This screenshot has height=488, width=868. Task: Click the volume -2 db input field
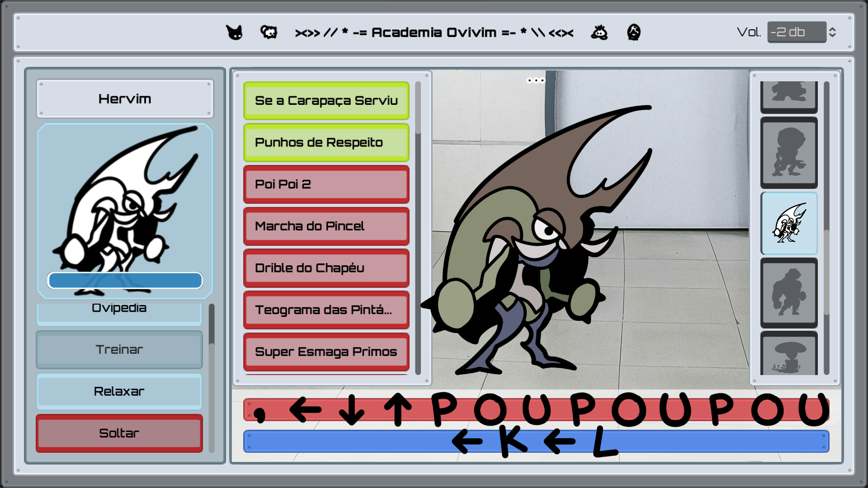click(797, 33)
